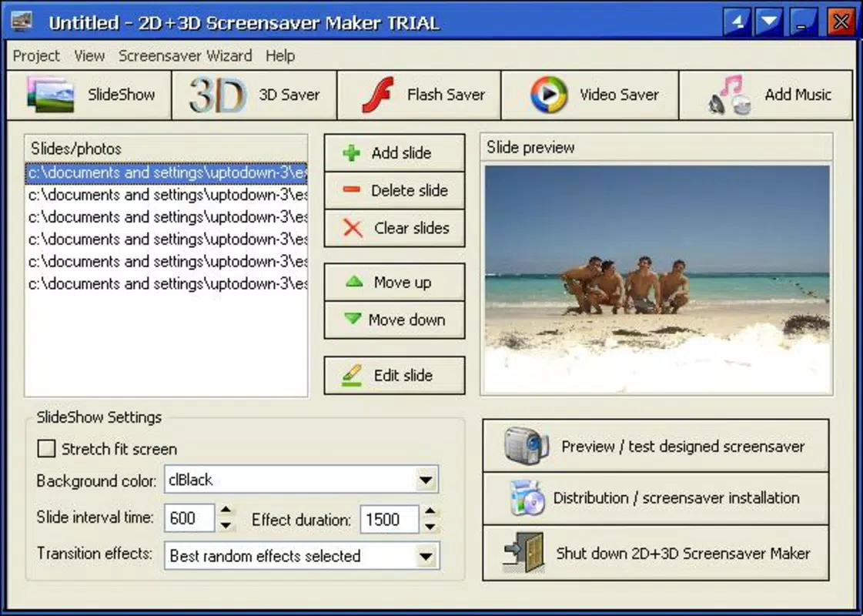Screen dimensions: 863x616
Task: Select the third slide path in list
Action: [166, 217]
